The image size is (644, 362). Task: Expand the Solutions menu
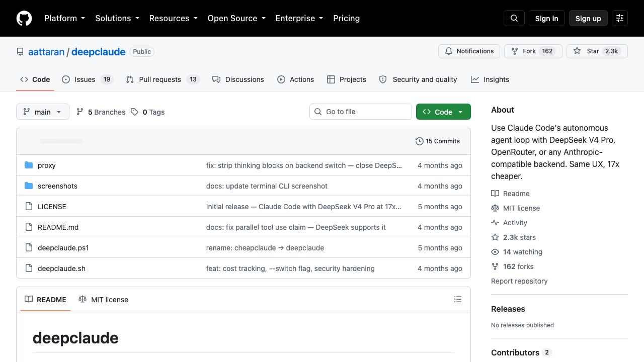tap(117, 18)
